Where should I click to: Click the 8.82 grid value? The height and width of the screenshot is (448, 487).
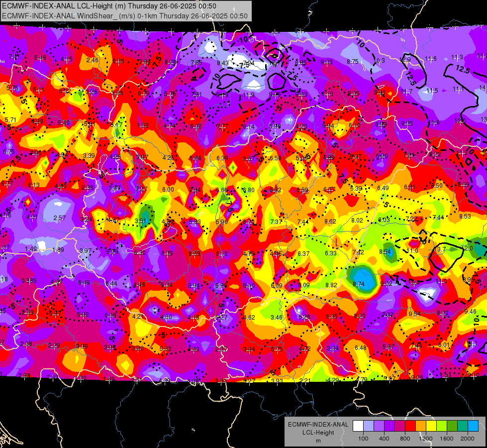coord(331,285)
